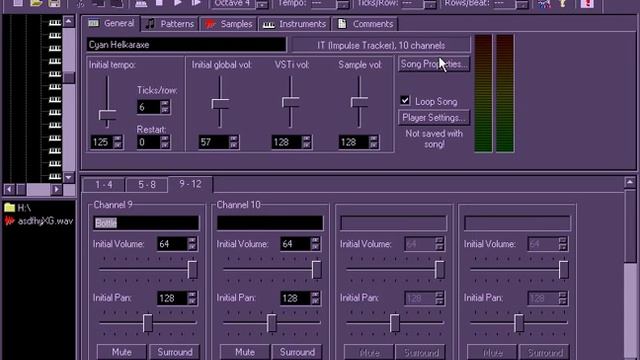Mute Channel 10
Screen dimensions: 640x360
[244, 352]
